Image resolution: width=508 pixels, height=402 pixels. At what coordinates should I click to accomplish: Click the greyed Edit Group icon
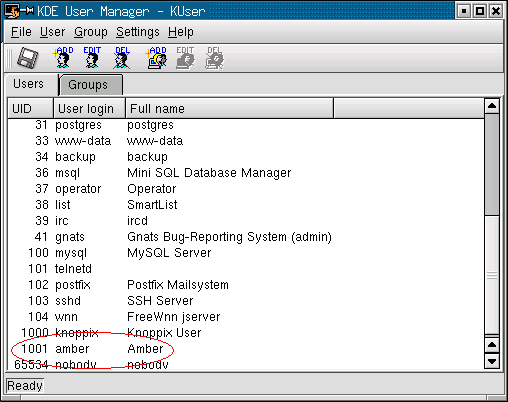point(185,58)
